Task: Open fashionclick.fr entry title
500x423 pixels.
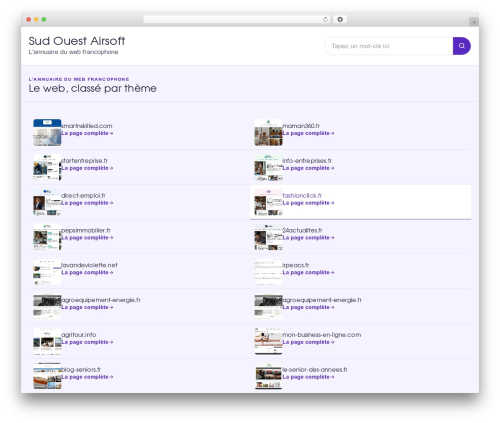Action: point(302,196)
